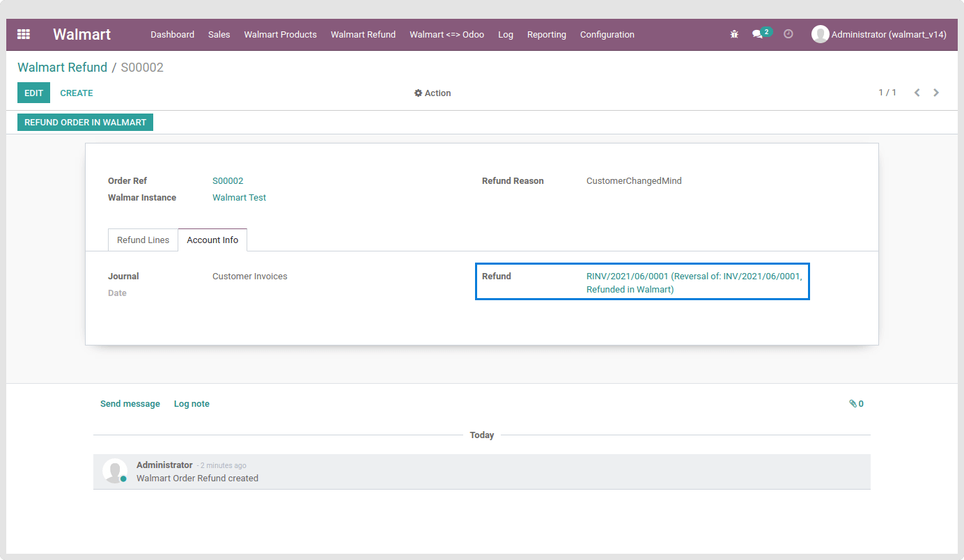Click 'Walmart Order Refund created' message
Screen dimensions: 964x560
[x=197, y=478]
